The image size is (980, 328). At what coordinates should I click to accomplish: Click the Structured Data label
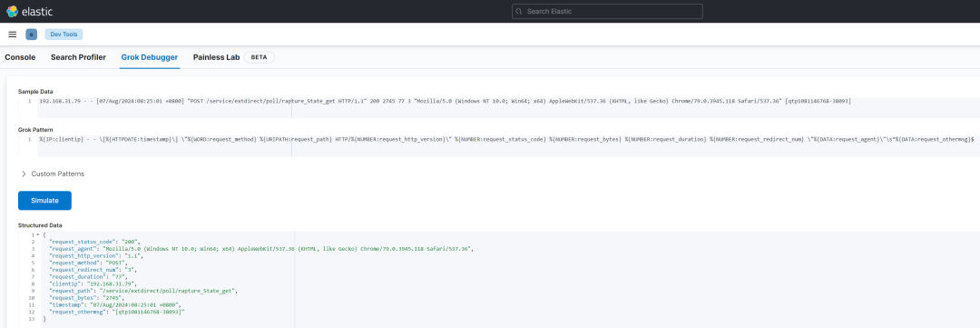tap(40, 224)
